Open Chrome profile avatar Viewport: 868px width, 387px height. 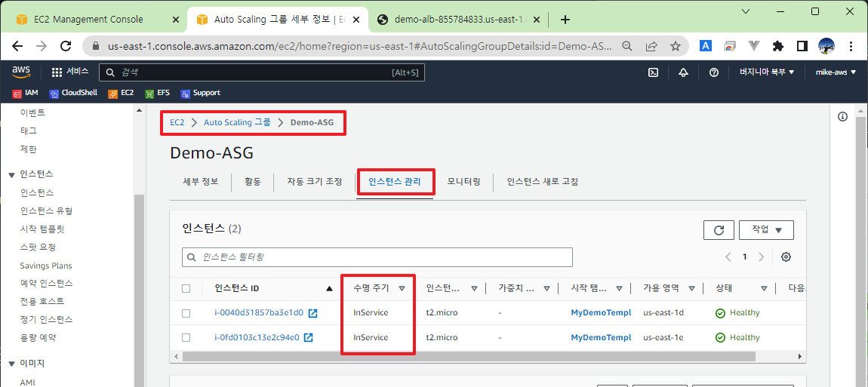pyautogui.click(x=826, y=46)
